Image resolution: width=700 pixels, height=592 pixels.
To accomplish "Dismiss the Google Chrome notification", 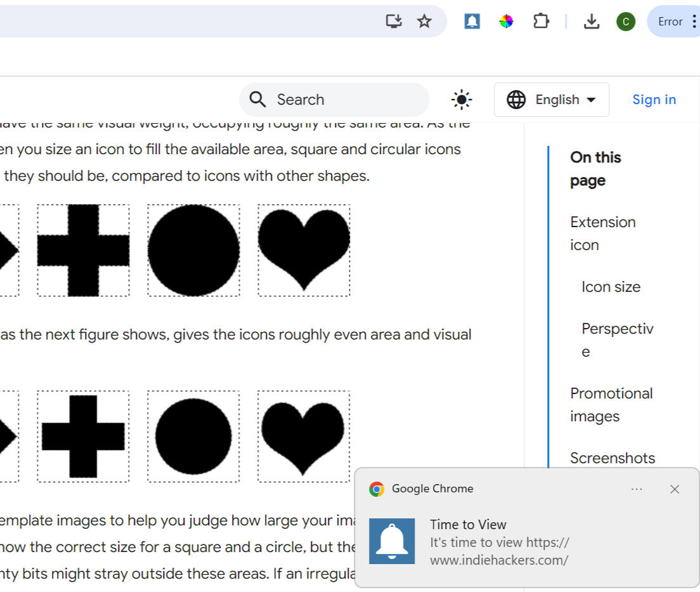I will point(675,489).
